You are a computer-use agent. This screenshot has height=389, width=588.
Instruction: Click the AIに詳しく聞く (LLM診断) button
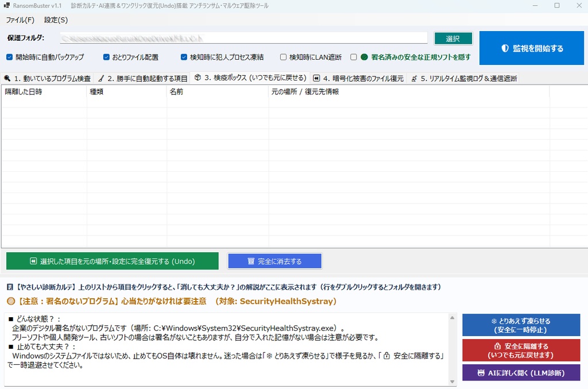(x=521, y=373)
